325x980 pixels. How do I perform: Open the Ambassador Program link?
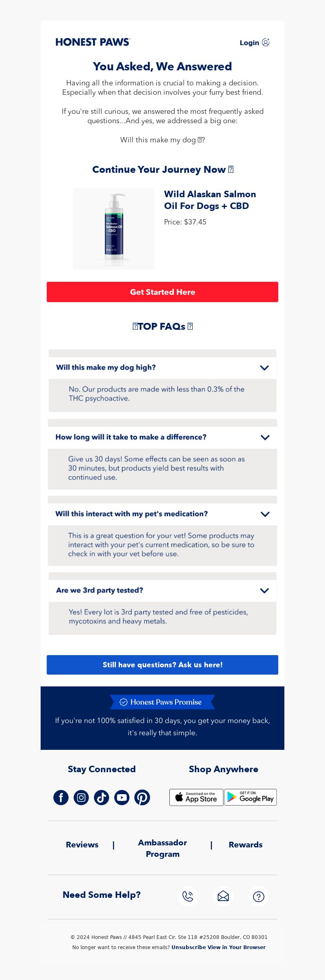point(162,848)
